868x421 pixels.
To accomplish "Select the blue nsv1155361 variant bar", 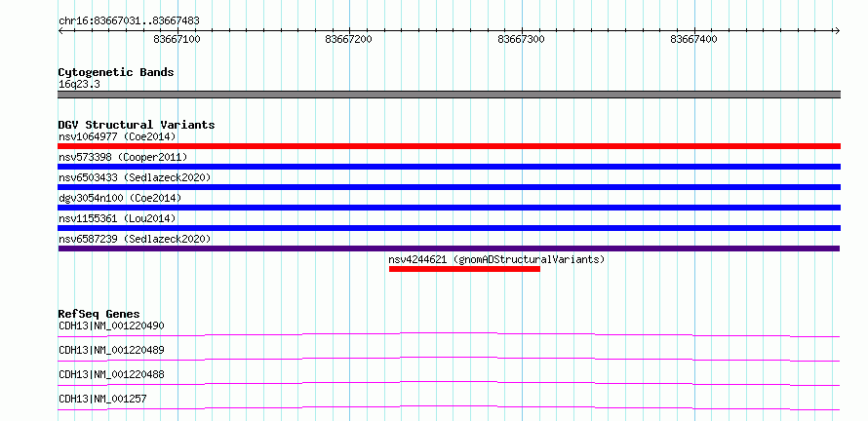I will [449, 228].
